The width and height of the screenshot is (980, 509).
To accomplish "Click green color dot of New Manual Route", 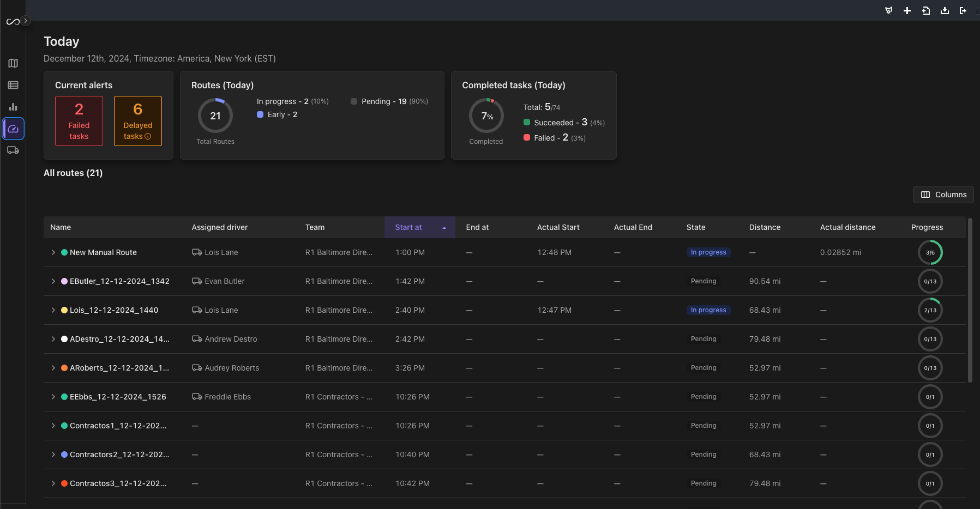I will 64,252.
